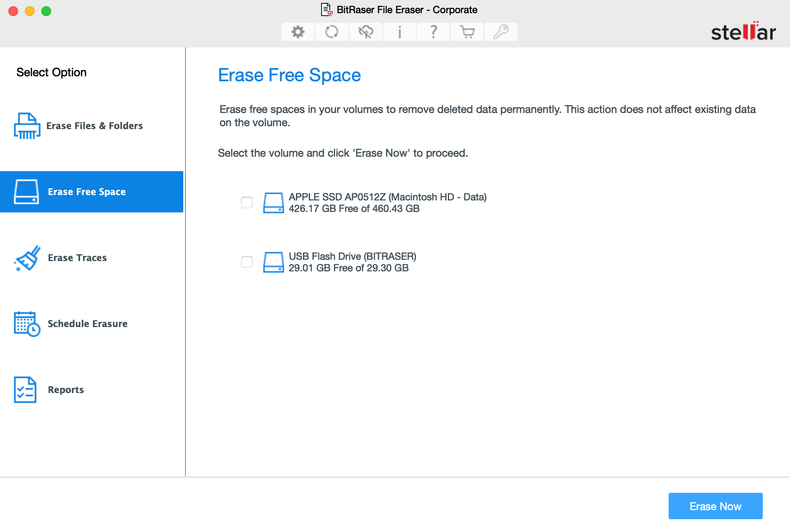Click the stellar logo
This screenshot has width=790, height=532.
(x=743, y=31)
